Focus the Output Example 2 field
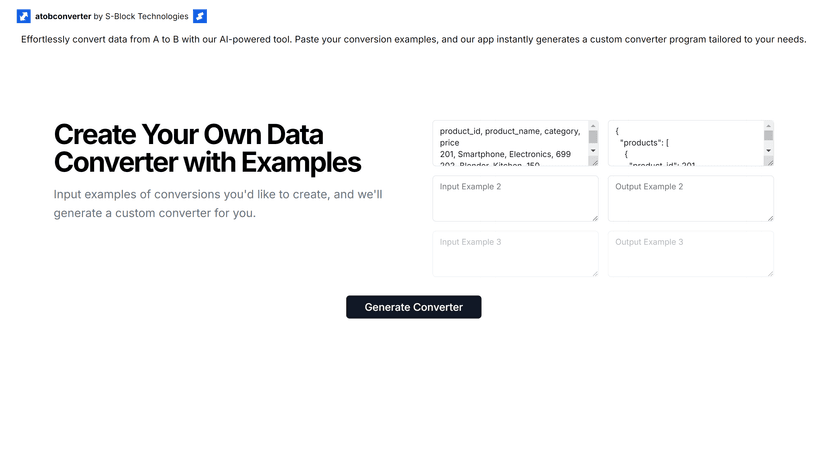This screenshot has height=475, width=828. [x=691, y=198]
